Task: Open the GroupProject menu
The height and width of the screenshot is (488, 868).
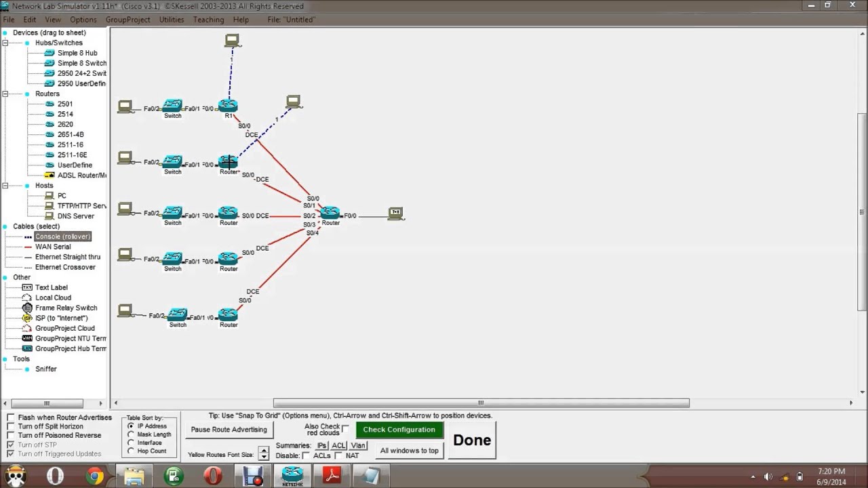Action: (127, 20)
